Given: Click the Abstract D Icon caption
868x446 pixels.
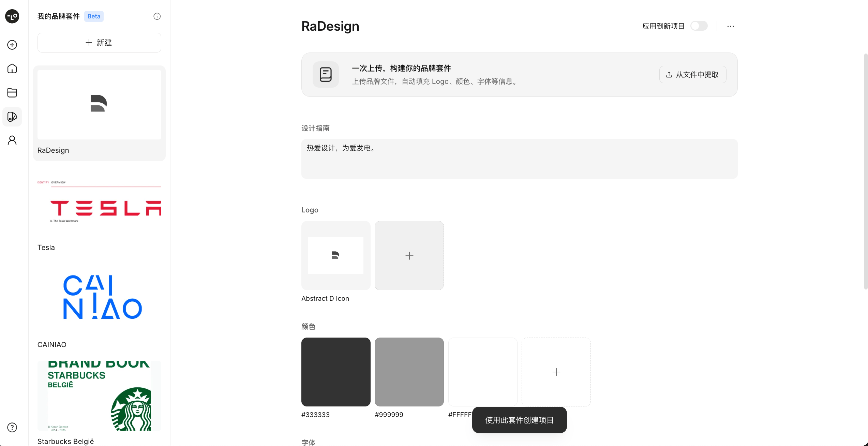Looking at the screenshot, I should point(325,298).
